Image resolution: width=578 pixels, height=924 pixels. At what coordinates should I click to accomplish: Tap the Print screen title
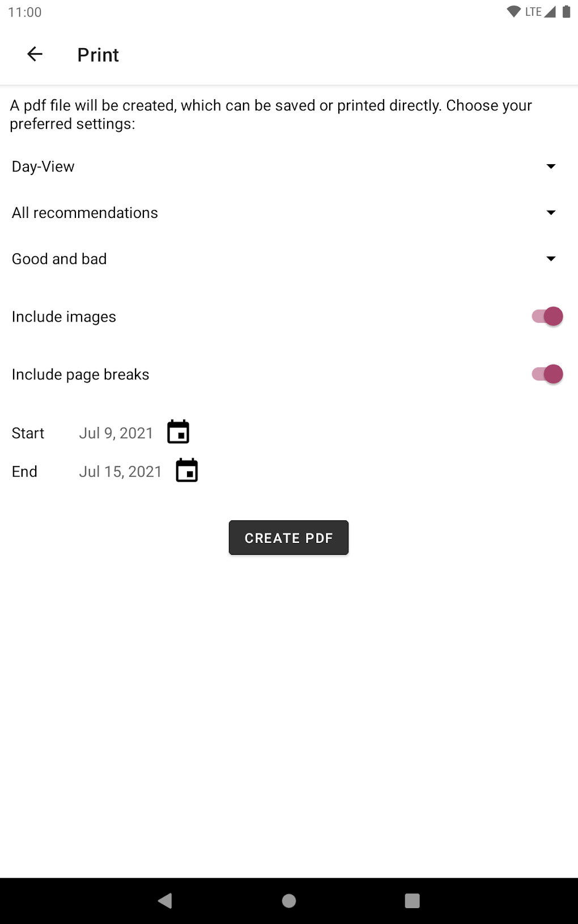(98, 55)
